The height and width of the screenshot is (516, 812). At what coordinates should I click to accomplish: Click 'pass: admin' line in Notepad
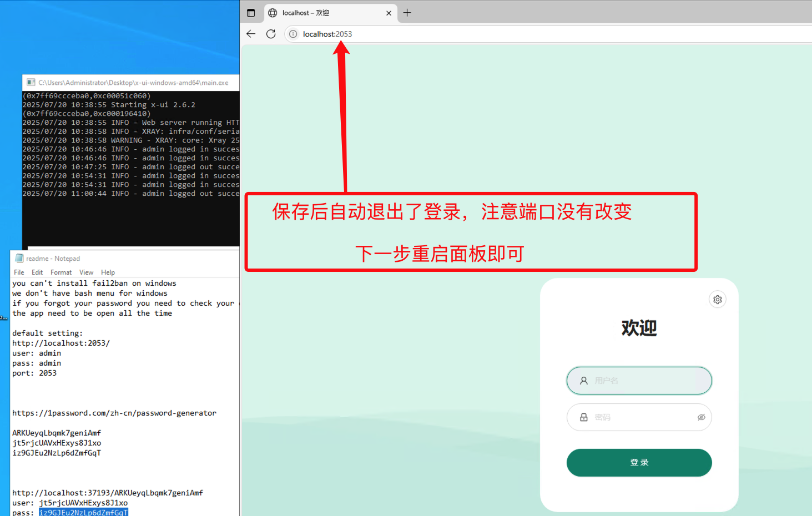coord(37,363)
